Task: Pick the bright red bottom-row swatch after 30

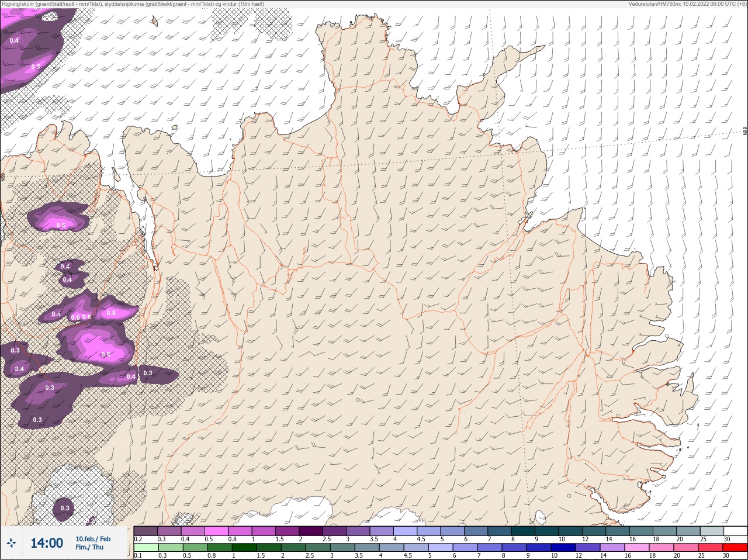Action: [736, 548]
